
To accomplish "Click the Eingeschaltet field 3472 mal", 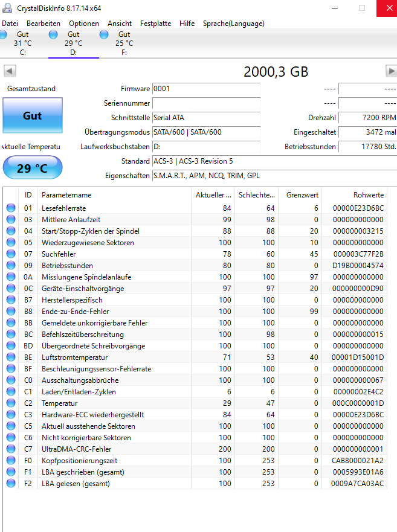I will click(x=368, y=132).
